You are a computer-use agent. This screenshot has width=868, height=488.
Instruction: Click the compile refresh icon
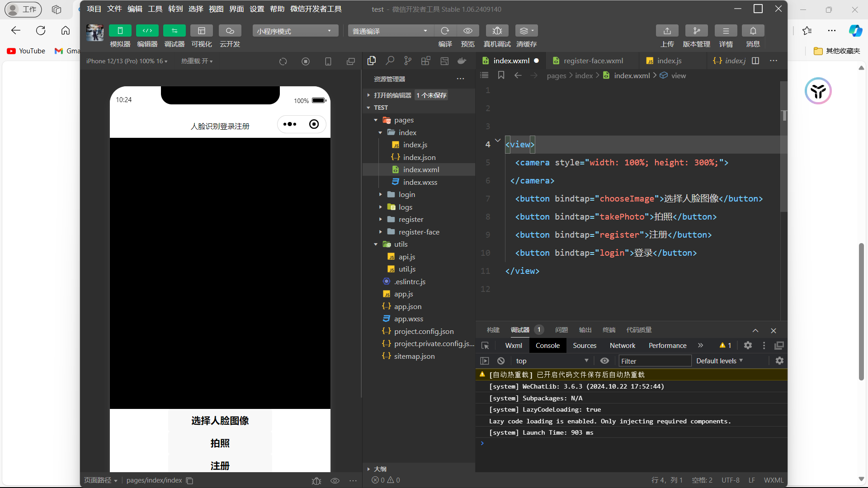(445, 31)
